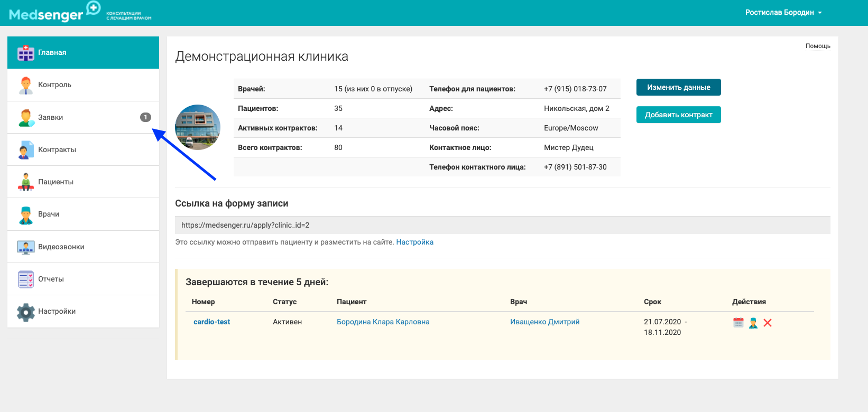Click the checklist icon beside Отчеты
868x412 pixels.
[25, 279]
